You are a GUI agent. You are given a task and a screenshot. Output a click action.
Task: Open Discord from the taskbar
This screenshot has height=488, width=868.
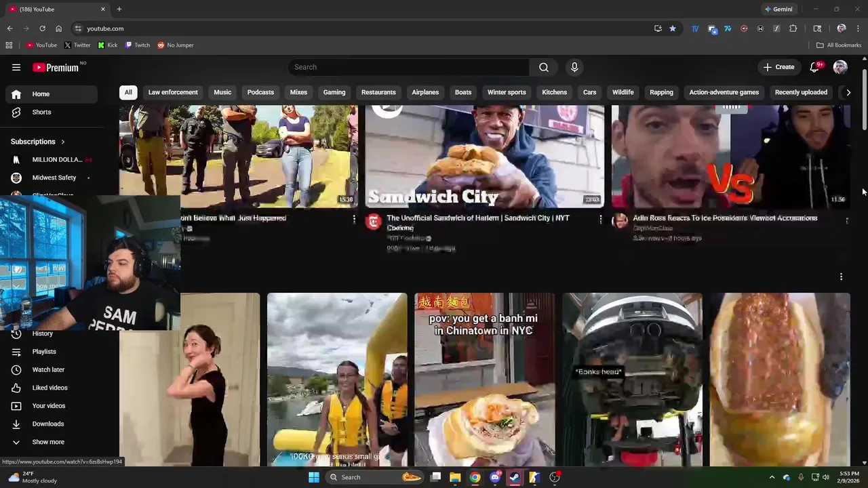pos(495,477)
